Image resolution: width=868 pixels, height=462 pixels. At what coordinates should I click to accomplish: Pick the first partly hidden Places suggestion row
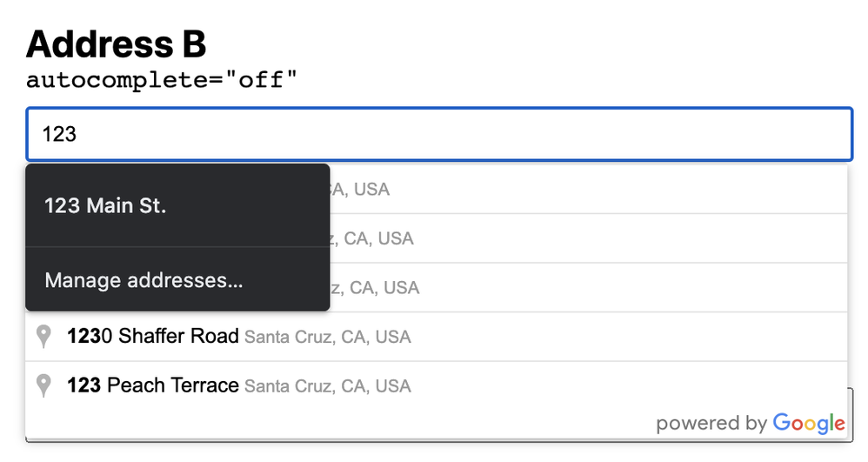tap(587, 189)
